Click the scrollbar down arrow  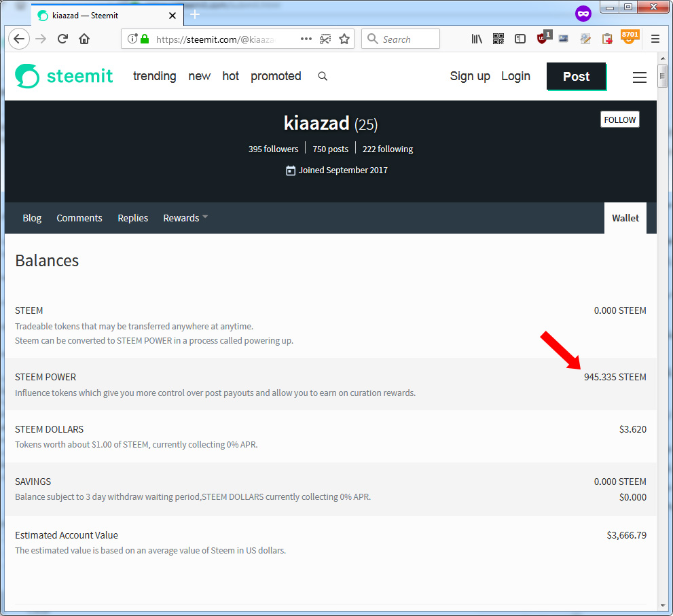663,606
